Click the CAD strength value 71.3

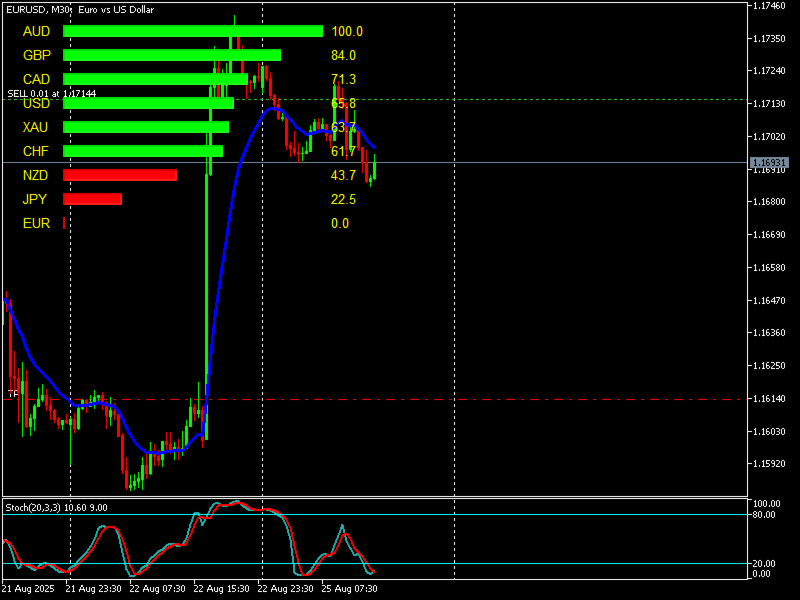343,80
